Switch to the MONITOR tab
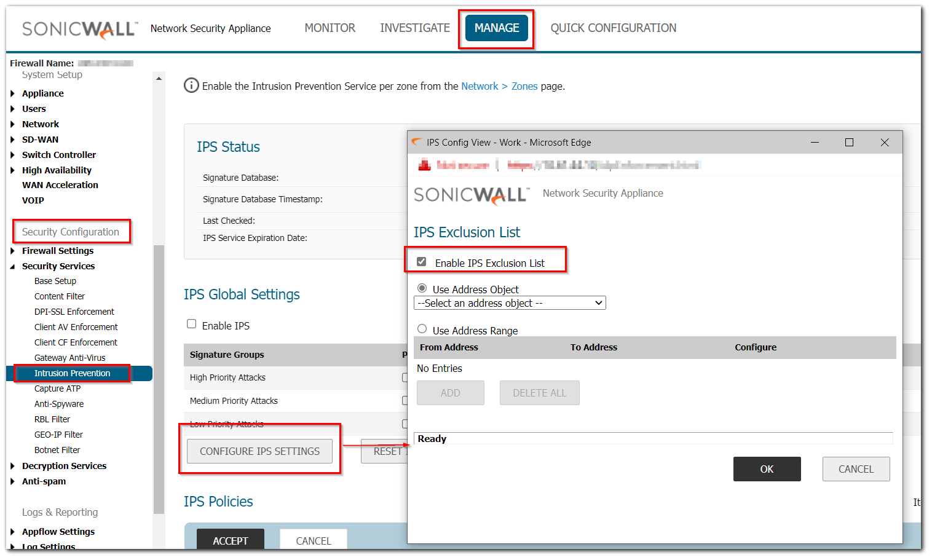This screenshot has width=932, height=560. (330, 28)
